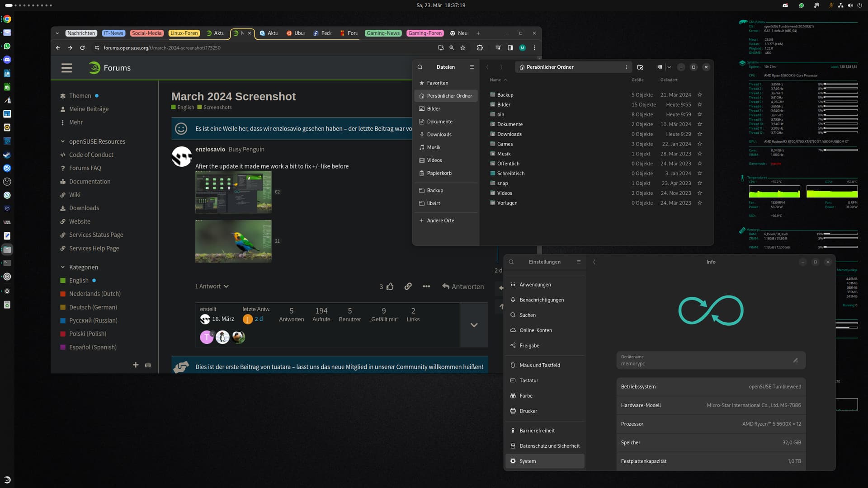Click the Antworten reply button

462,286
